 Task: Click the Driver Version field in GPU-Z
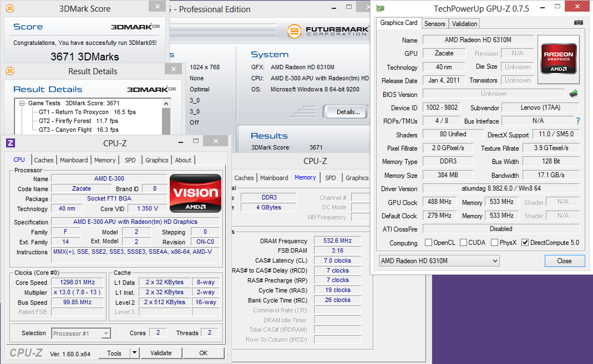coord(501,188)
